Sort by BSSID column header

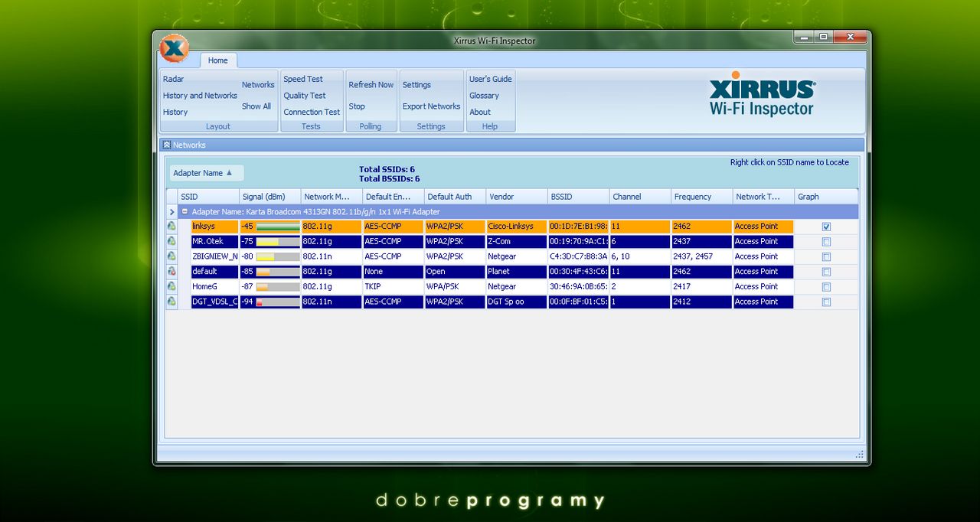pyautogui.click(x=579, y=197)
